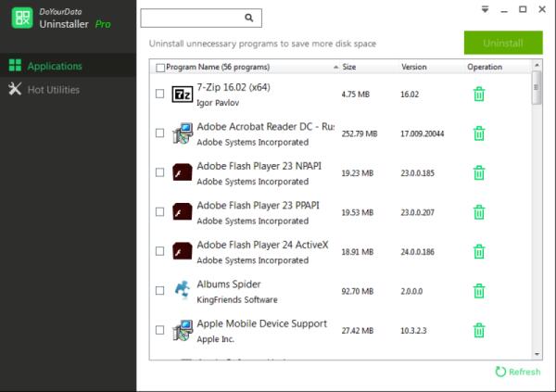Click the 7-Zip program icon
Screen dimensions: 556x392
[183, 94]
